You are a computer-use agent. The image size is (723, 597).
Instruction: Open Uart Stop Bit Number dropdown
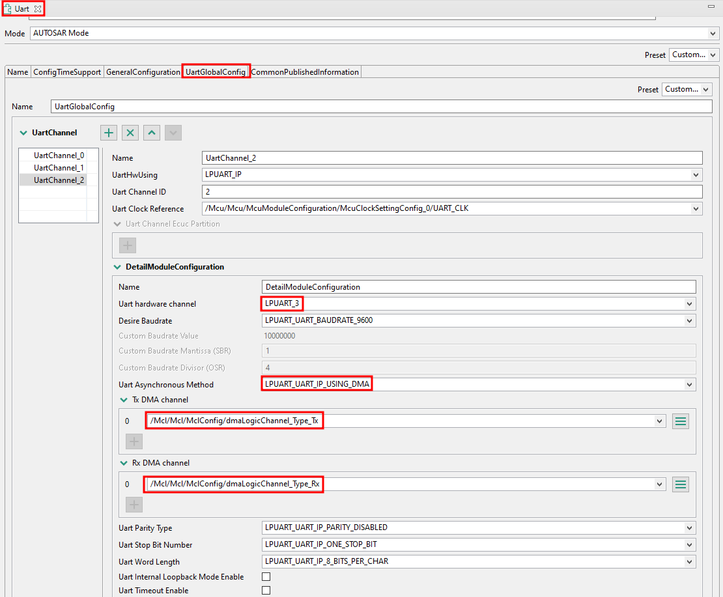point(689,545)
